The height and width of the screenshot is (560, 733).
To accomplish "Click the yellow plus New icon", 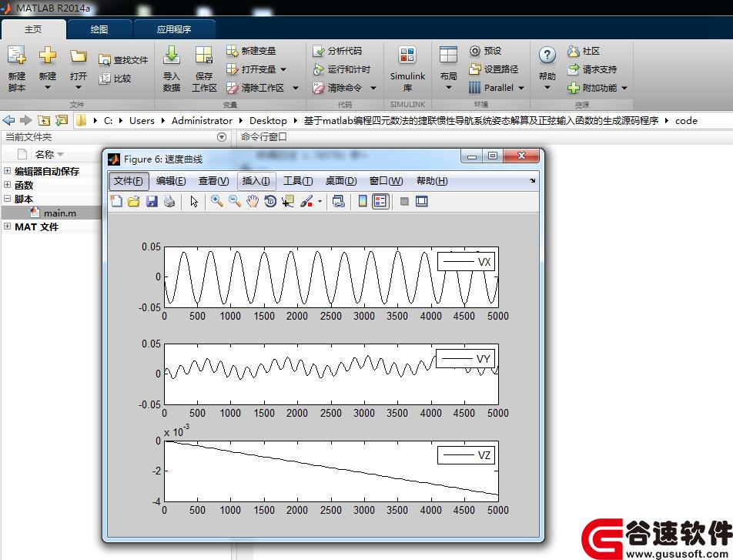I will (47, 55).
